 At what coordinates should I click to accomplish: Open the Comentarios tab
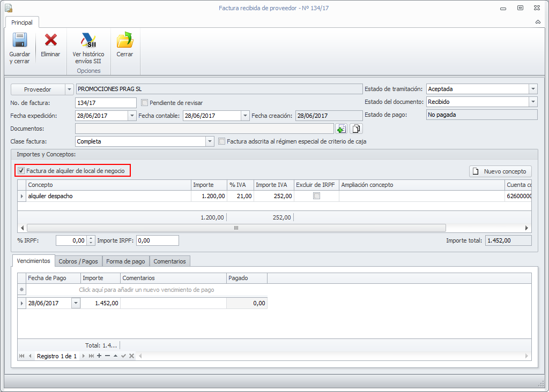point(169,261)
